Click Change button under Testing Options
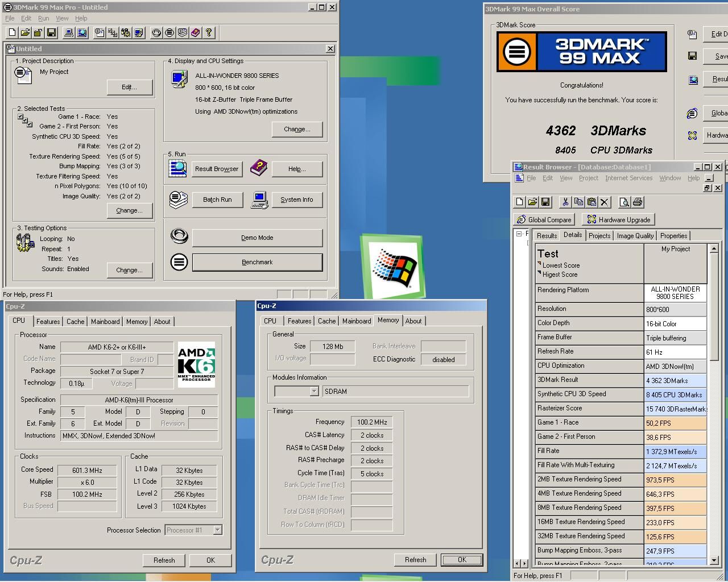This screenshot has height=582, width=728. [130, 270]
